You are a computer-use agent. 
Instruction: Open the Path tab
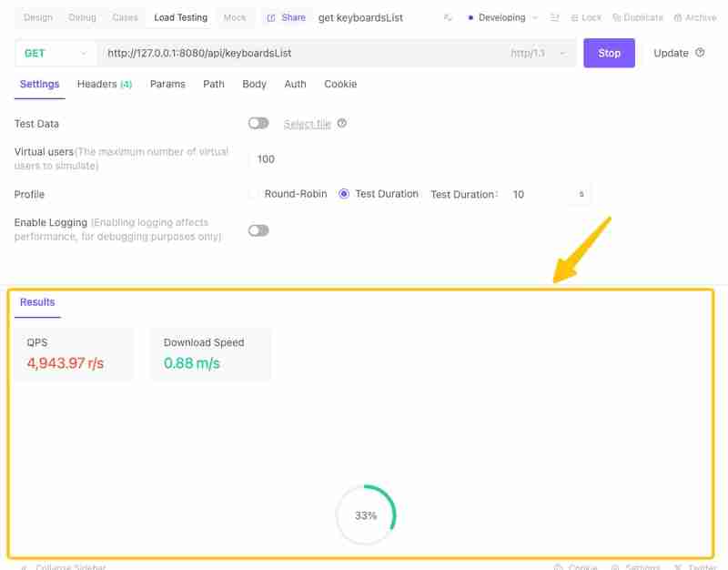(x=214, y=84)
